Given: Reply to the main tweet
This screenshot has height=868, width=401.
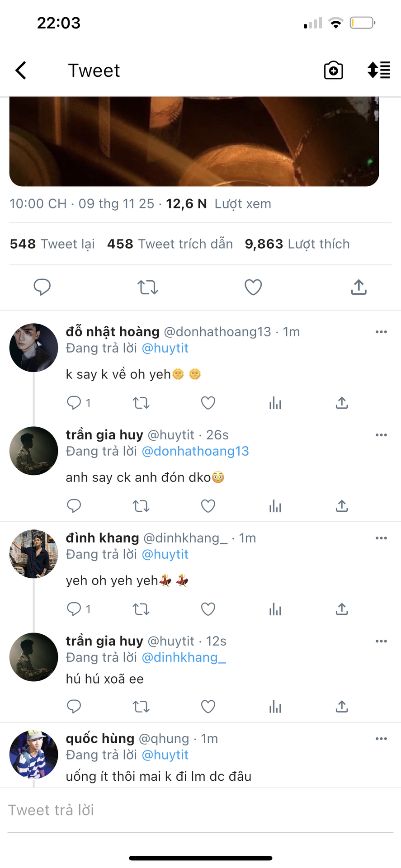Looking at the screenshot, I should point(42,287).
